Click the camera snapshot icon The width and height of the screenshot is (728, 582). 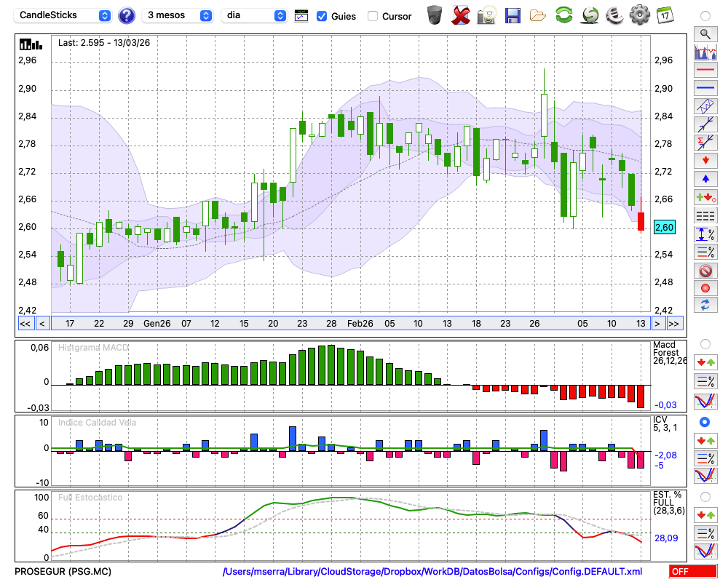486,15
